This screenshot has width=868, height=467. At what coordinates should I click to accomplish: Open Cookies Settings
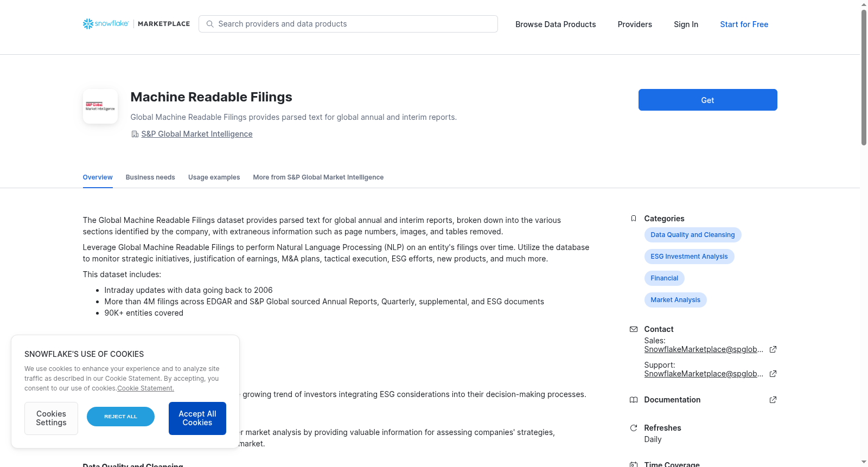click(51, 418)
